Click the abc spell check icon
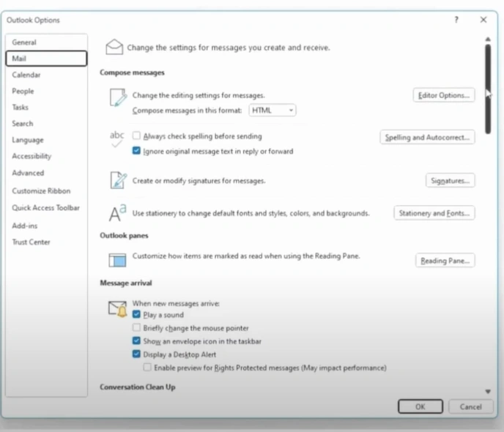Viewport: 504px width, 432px height. pyautogui.click(x=116, y=139)
